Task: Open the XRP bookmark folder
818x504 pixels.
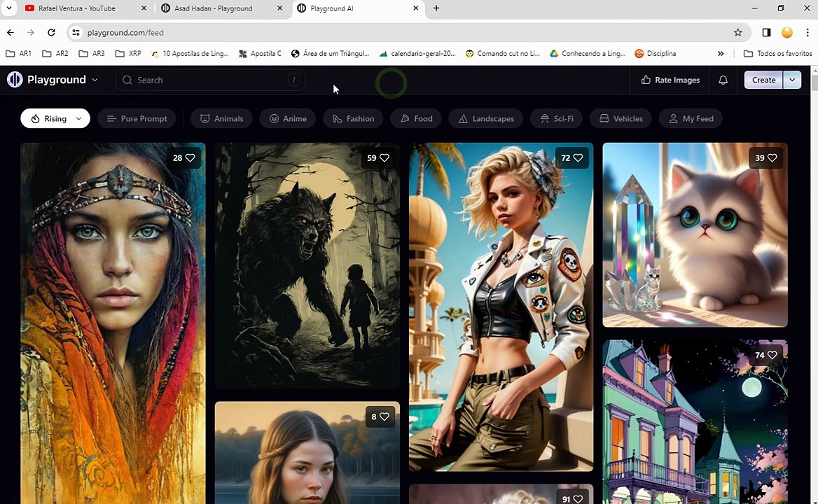Action: [127, 53]
